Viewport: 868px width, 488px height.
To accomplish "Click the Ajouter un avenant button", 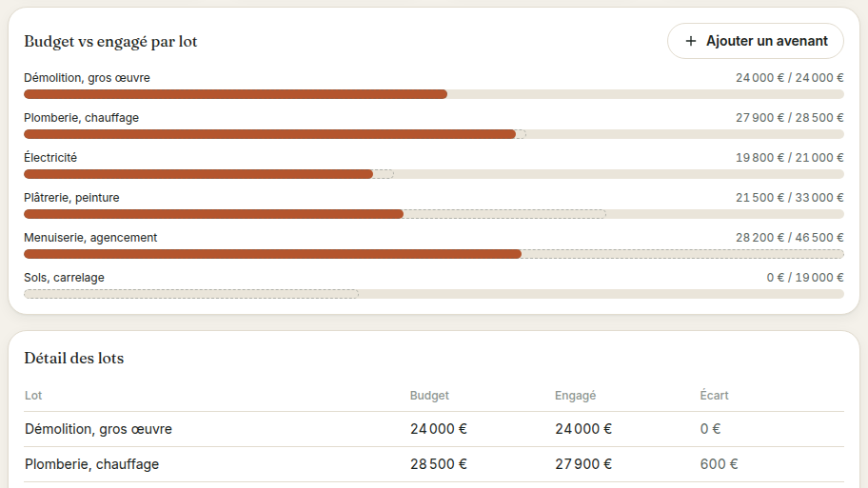I will point(755,41).
